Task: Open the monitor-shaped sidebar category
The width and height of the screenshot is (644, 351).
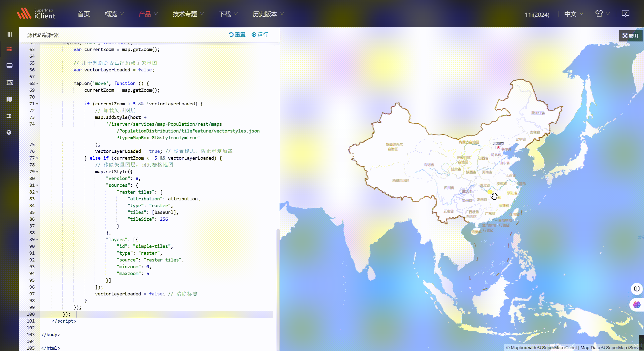Action: 9,66
